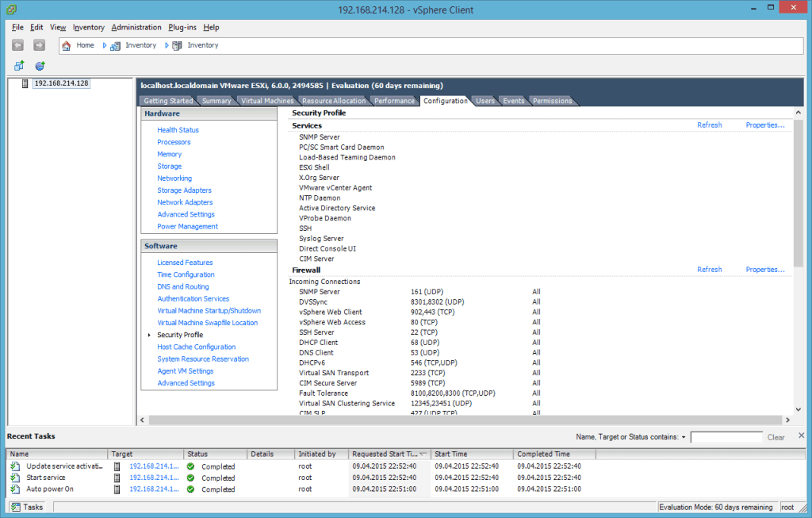Open the Networking hardware link
Image resolution: width=812 pixels, height=518 pixels.
pos(174,178)
